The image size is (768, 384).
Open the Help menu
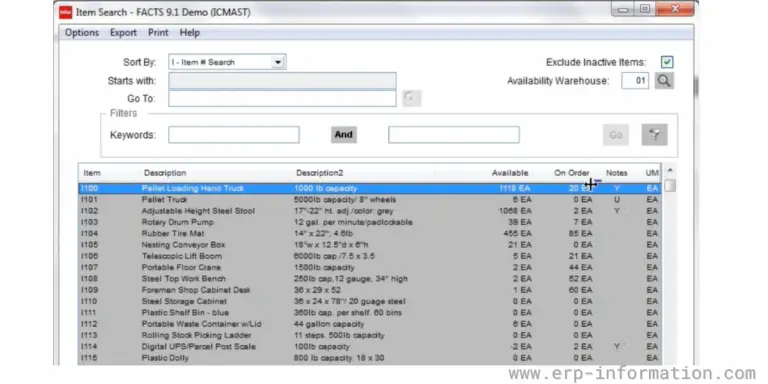pyautogui.click(x=190, y=33)
